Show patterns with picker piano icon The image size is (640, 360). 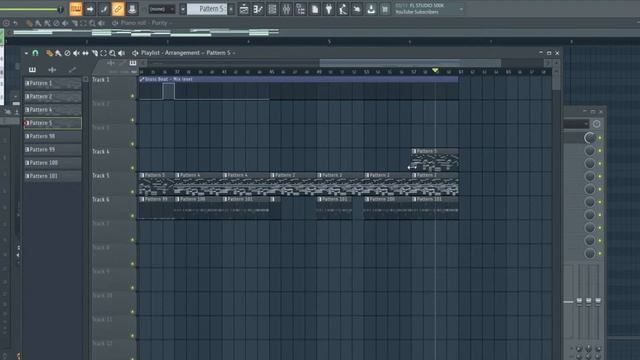click(x=32, y=70)
